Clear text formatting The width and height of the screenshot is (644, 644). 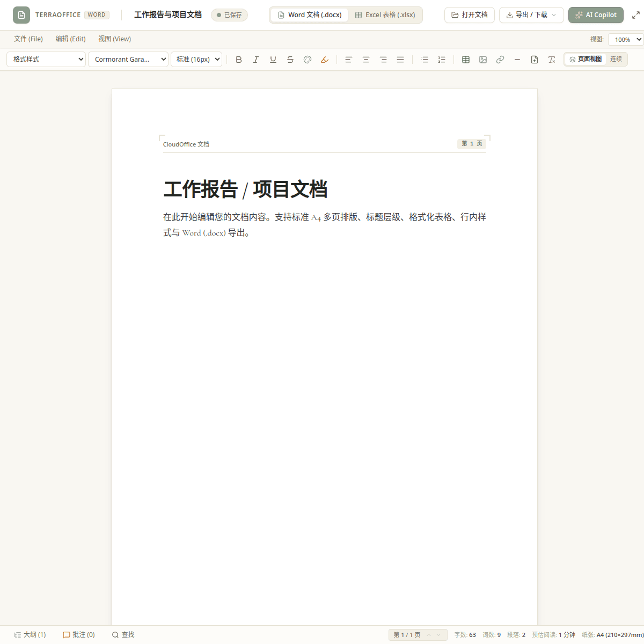(x=552, y=60)
